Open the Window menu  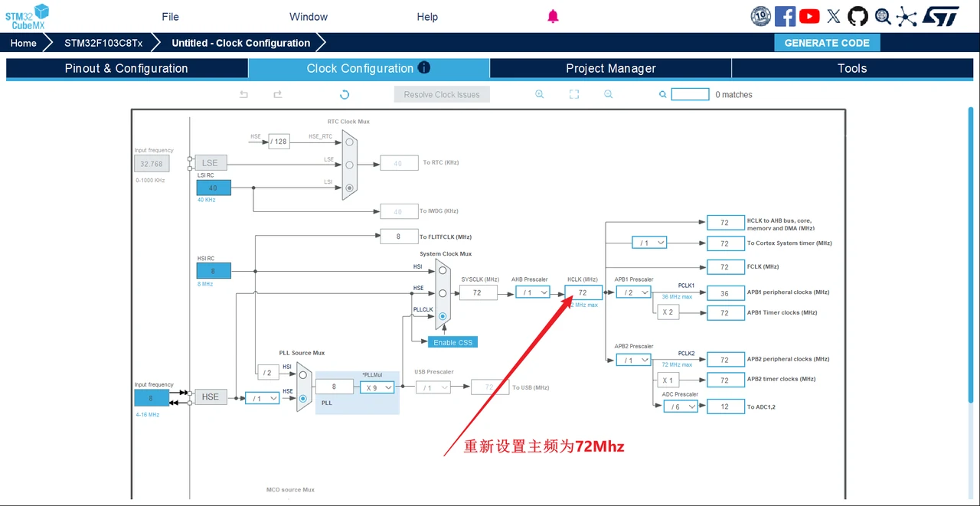click(x=309, y=17)
